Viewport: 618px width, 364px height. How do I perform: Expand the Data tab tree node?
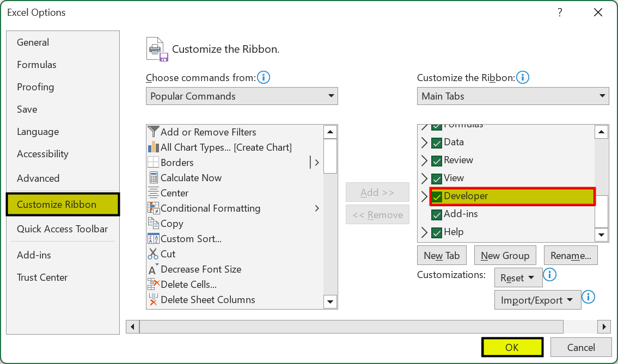click(x=424, y=143)
